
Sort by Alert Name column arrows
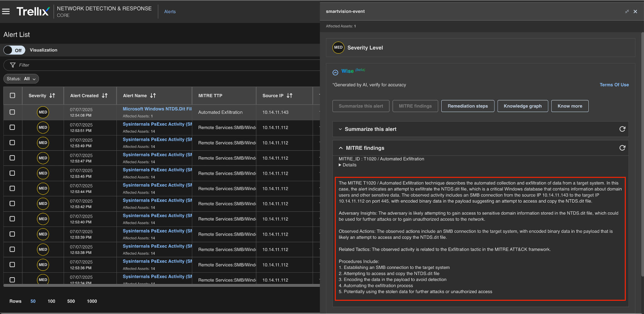[x=153, y=96]
